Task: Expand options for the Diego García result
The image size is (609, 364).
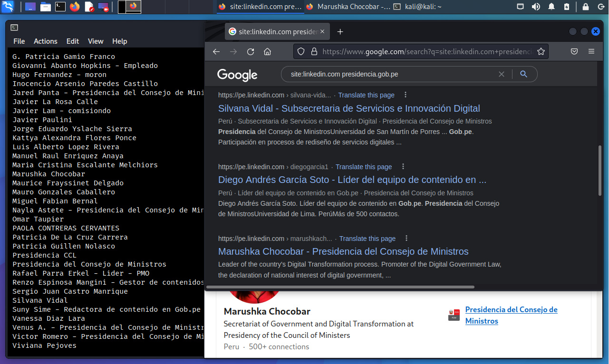Action: click(403, 167)
